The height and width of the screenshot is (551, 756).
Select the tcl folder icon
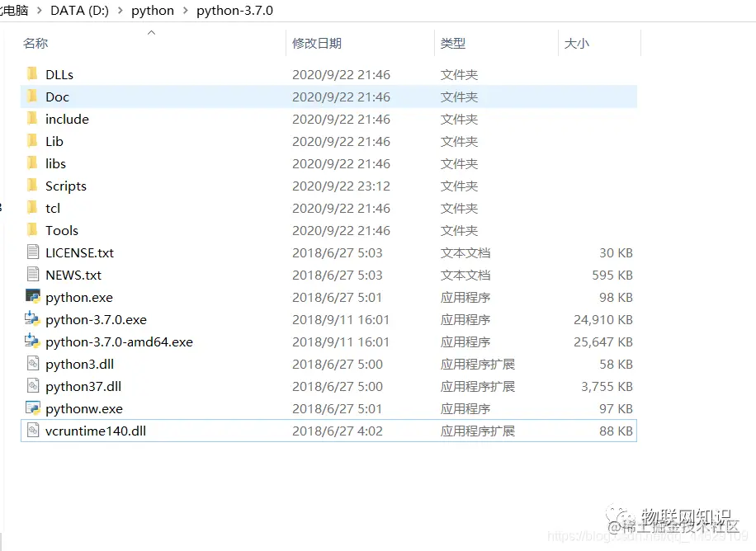coord(32,208)
